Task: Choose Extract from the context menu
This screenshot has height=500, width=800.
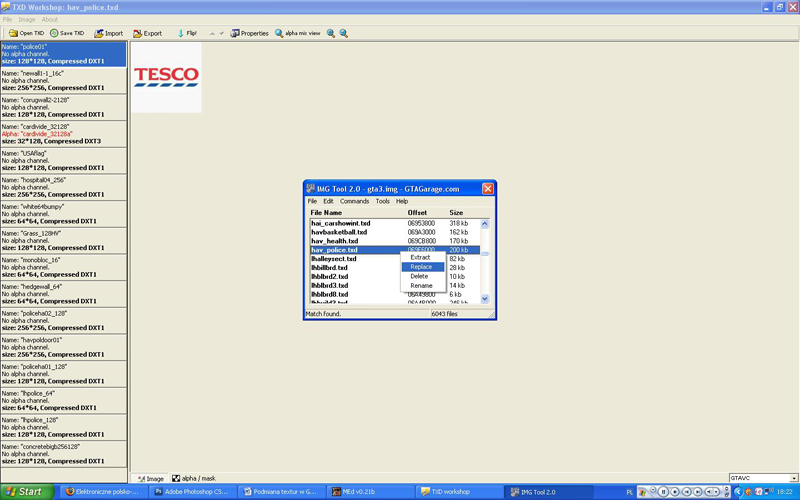Action: [421, 257]
